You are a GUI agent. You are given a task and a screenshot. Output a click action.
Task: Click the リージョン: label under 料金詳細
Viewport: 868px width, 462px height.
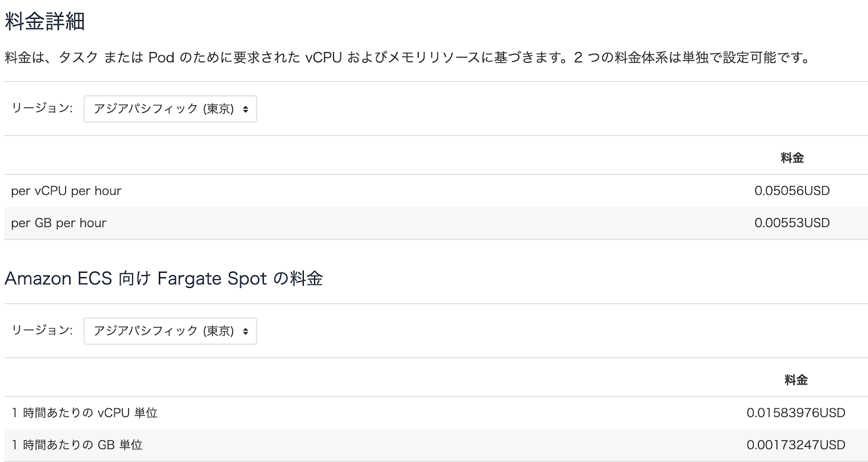pyautogui.click(x=42, y=108)
